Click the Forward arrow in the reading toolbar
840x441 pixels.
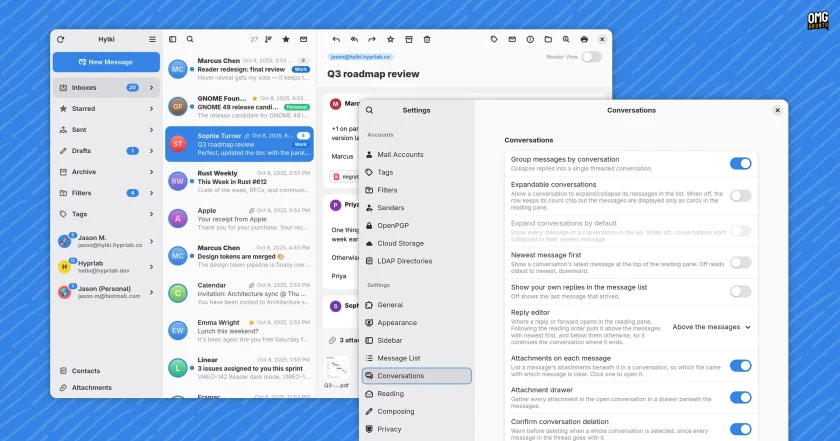click(372, 39)
